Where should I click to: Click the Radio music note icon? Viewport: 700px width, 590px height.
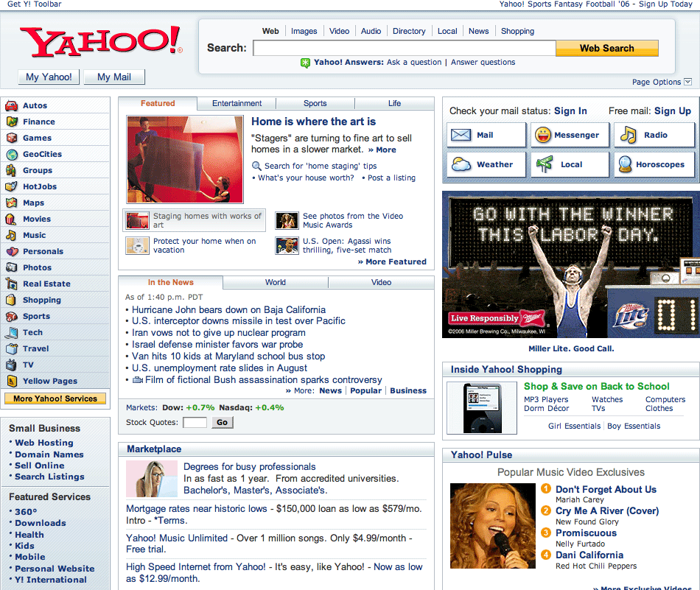tap(628, 135)
